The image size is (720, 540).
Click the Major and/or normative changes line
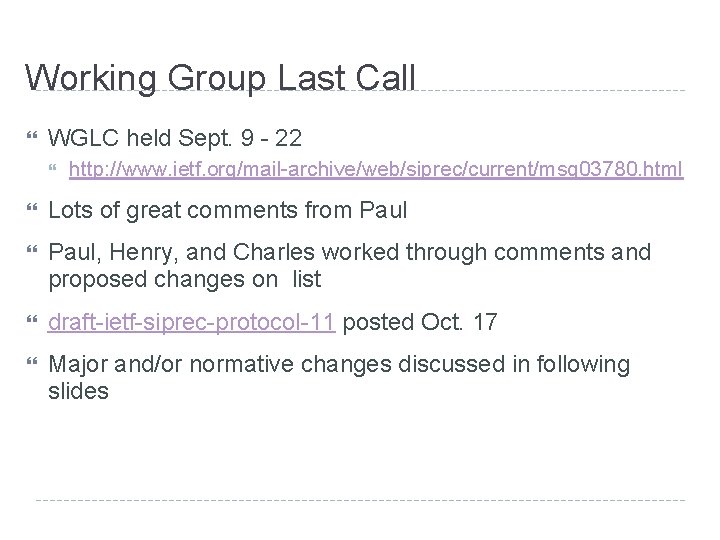click(x=340, y=365)
